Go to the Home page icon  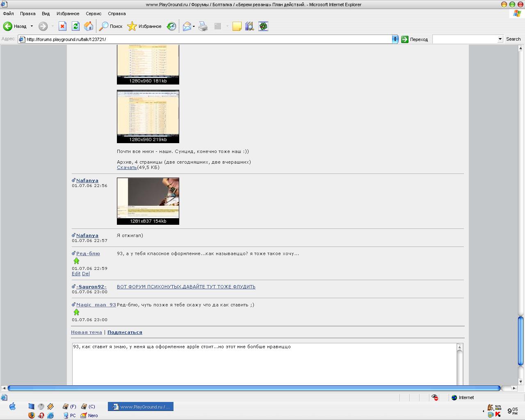[x=89, y=26]
